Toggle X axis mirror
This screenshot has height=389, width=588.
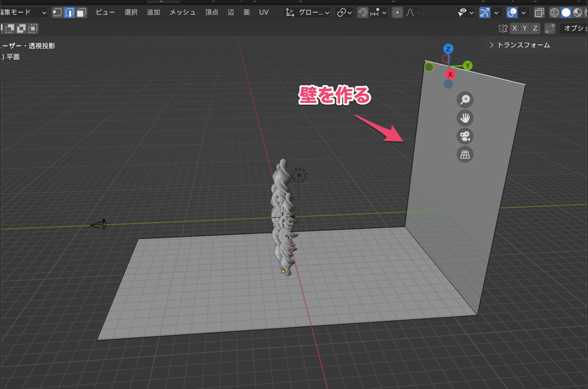pos(514,28)
